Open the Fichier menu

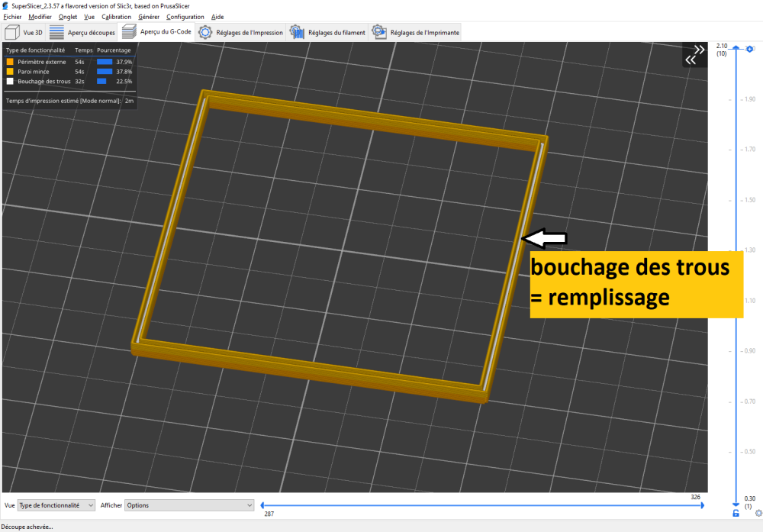pos(12,17)
